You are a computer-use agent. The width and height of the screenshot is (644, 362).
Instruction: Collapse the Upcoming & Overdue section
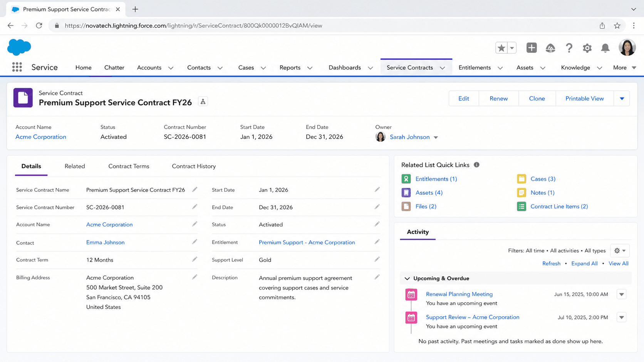407,278
